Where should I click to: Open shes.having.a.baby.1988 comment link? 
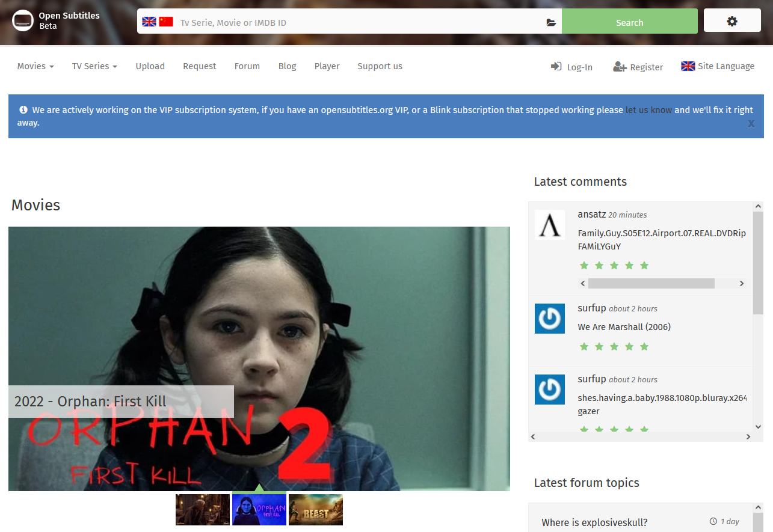(x=662, y=405)
